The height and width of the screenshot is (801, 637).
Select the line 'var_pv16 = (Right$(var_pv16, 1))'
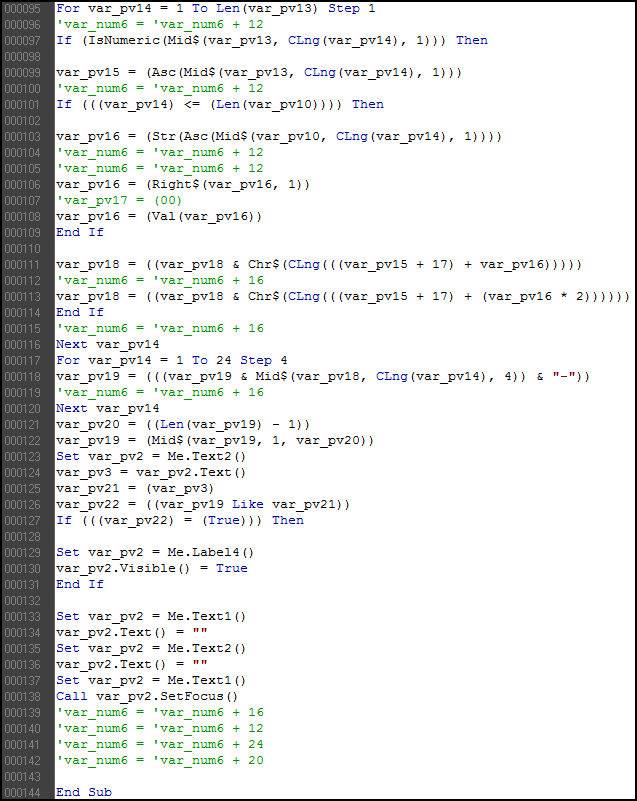(183, 184)
